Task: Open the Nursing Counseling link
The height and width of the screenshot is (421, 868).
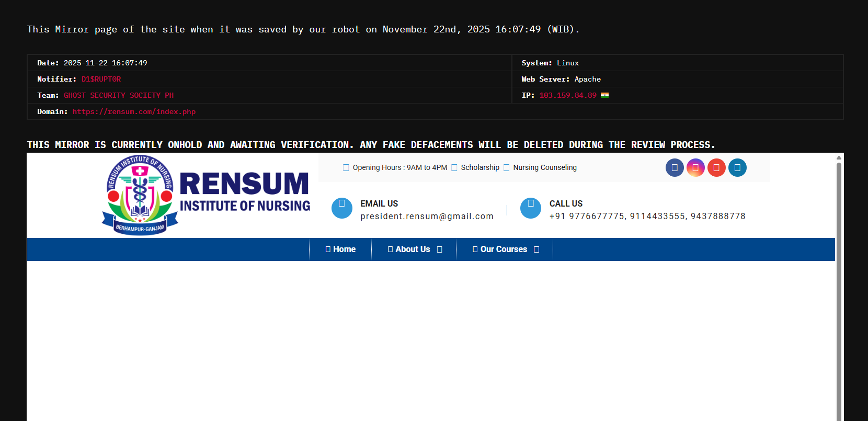Action: click(544, 168)
